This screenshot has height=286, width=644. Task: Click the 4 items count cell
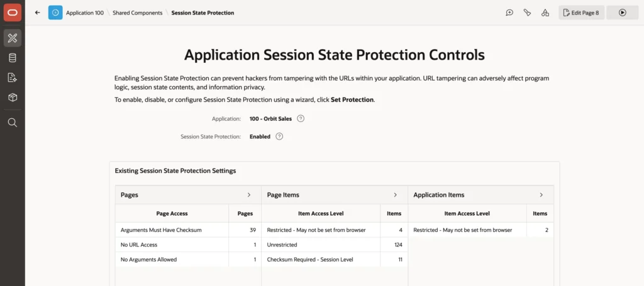tap(394, 230)
